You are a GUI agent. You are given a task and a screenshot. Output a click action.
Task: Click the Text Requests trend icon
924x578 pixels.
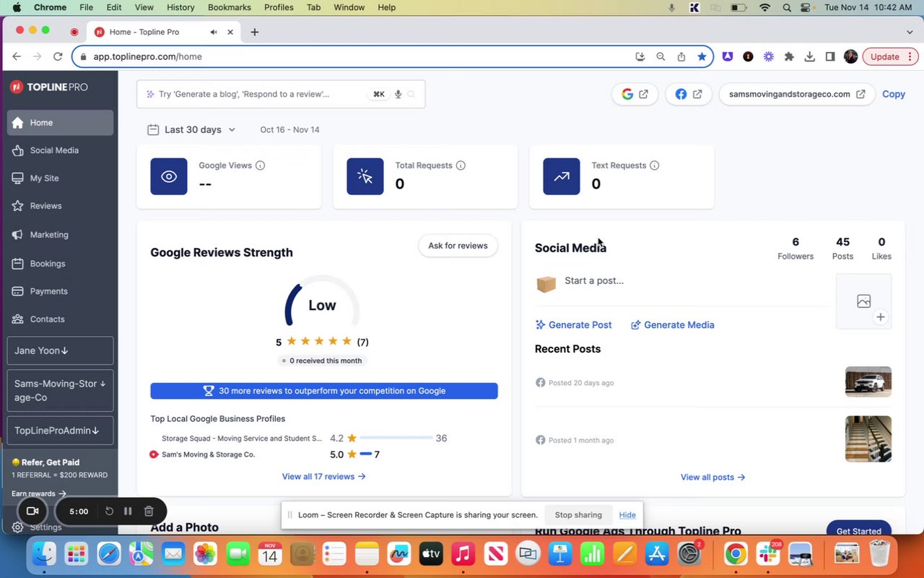pos(562,176)
